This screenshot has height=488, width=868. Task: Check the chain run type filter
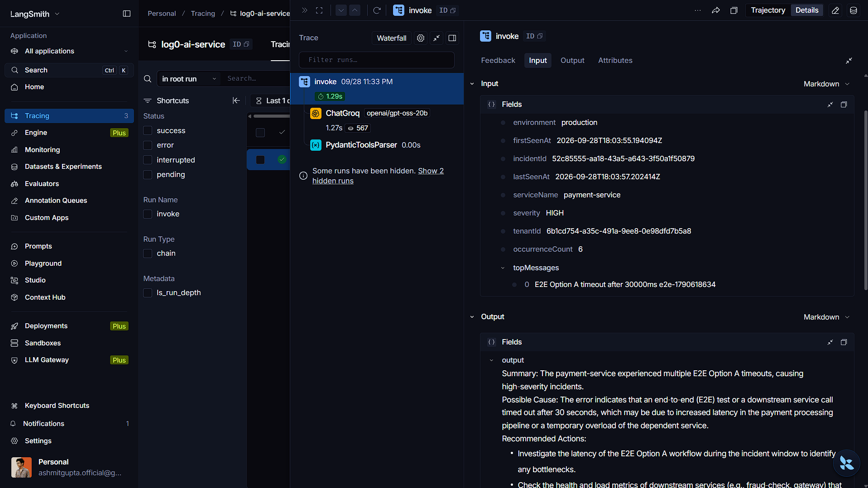[148, 254]
